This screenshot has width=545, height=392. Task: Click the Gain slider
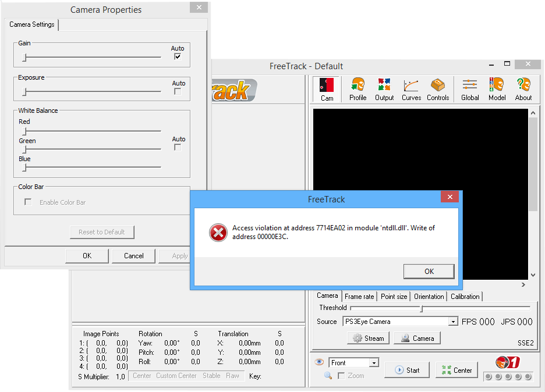(x=92, y=58)
